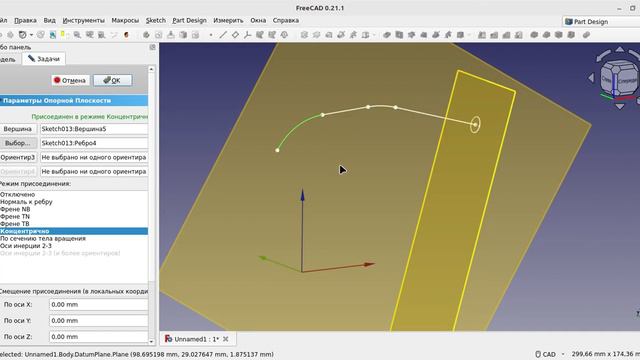Image resolution: width=640 pixels, height=360 pixels.
Task: Click the Additive loft icon
Action: 329,35
